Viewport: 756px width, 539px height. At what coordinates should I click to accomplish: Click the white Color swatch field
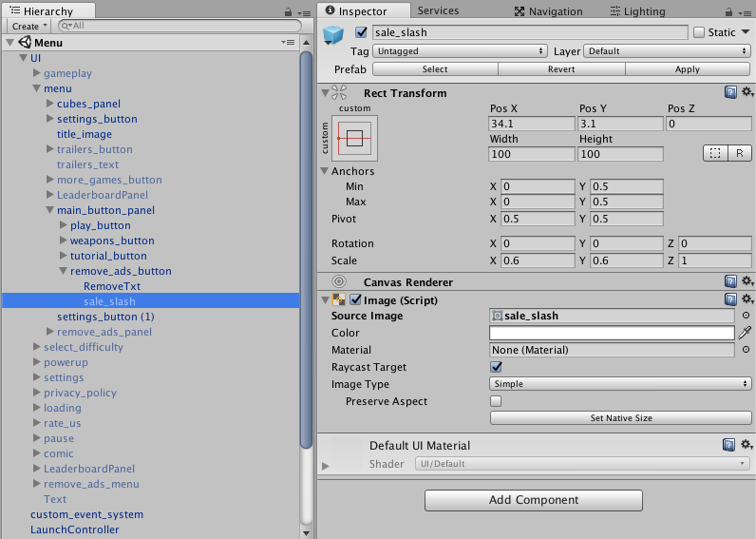point(612,333)
